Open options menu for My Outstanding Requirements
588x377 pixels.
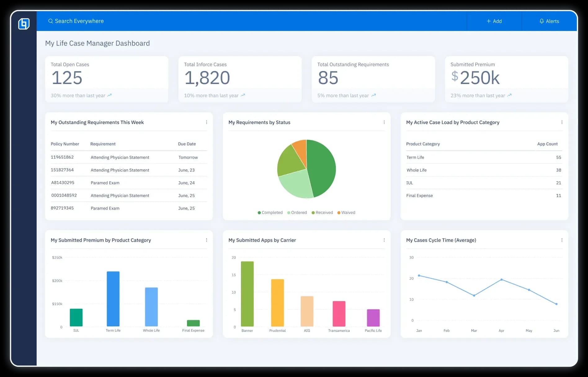click(x=207, y=122)
